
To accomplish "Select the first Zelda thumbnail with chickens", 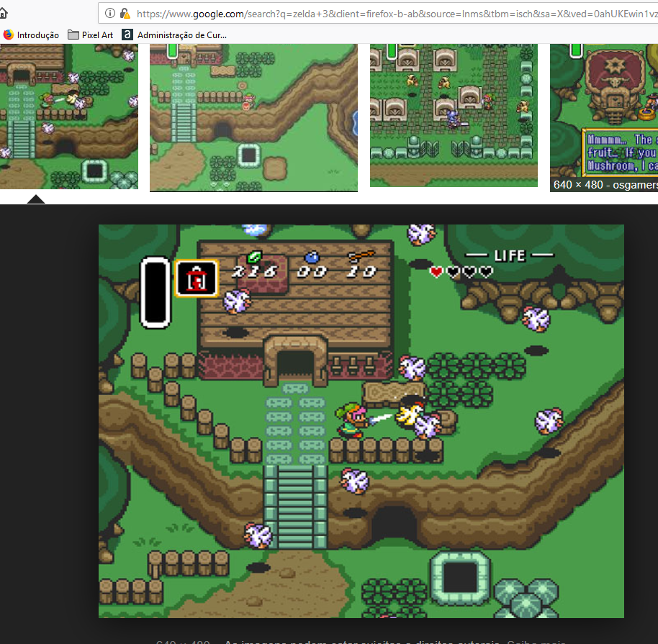I will click(x=68, y=115).
